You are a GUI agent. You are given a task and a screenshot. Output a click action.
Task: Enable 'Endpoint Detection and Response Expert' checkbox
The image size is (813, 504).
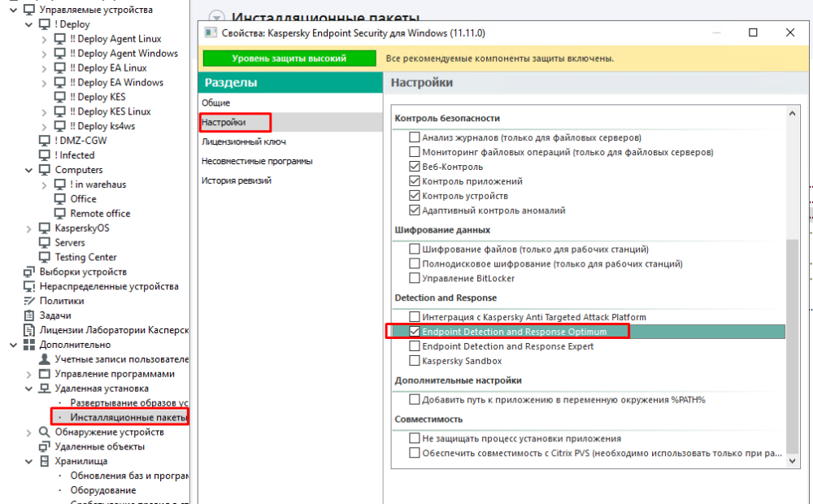pos(415,345)
